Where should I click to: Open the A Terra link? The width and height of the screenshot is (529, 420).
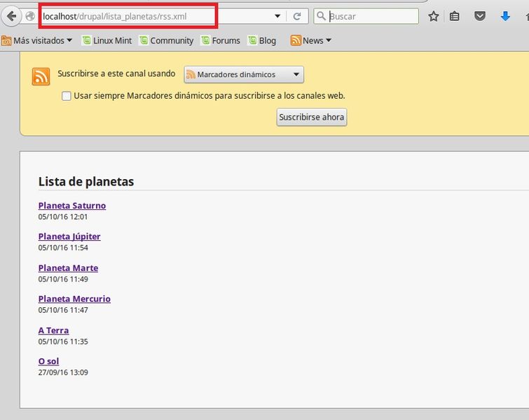click(53, 330)
